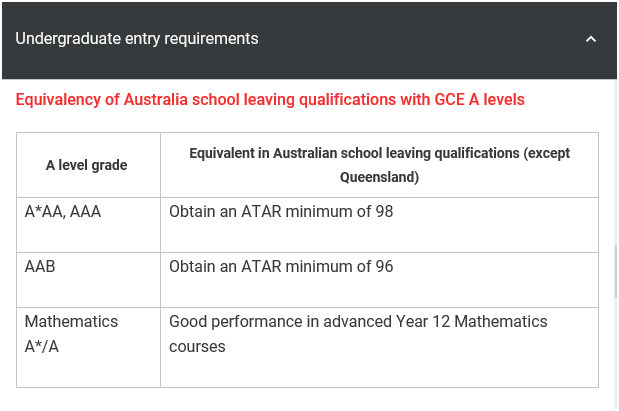The width and height of the screenshot is (619, 411).
Task: Click 'GCE A levels' in red heading
Action: 479,99
